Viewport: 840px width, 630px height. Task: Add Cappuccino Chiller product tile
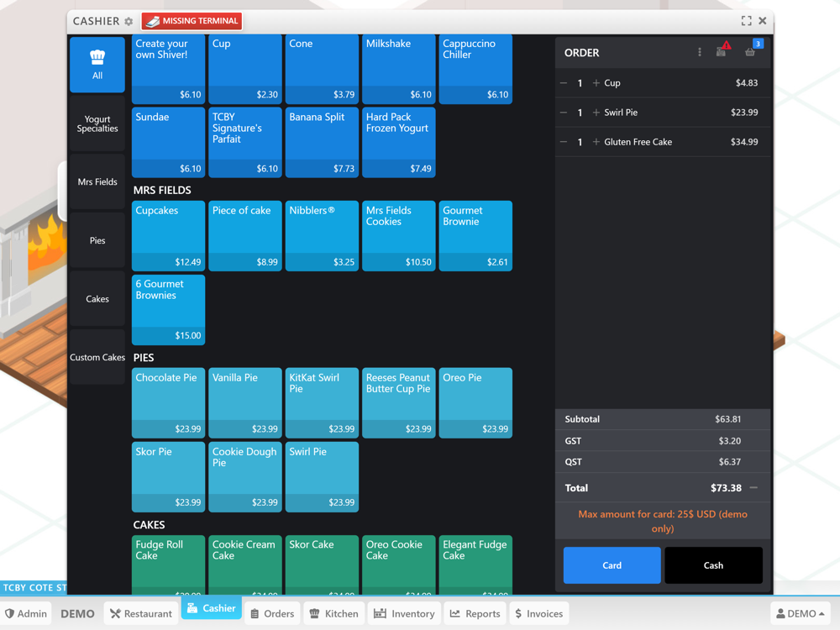[x=475, y=69]
